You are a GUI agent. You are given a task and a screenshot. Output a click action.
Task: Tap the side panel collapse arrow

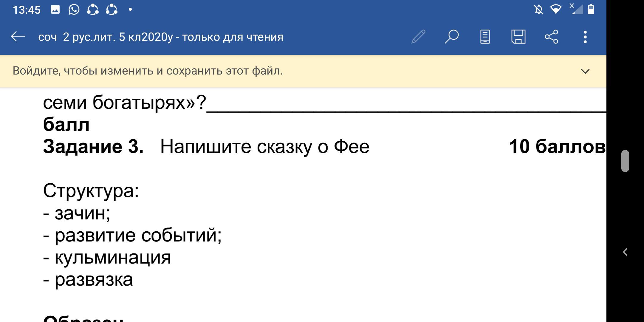point(625,252)
